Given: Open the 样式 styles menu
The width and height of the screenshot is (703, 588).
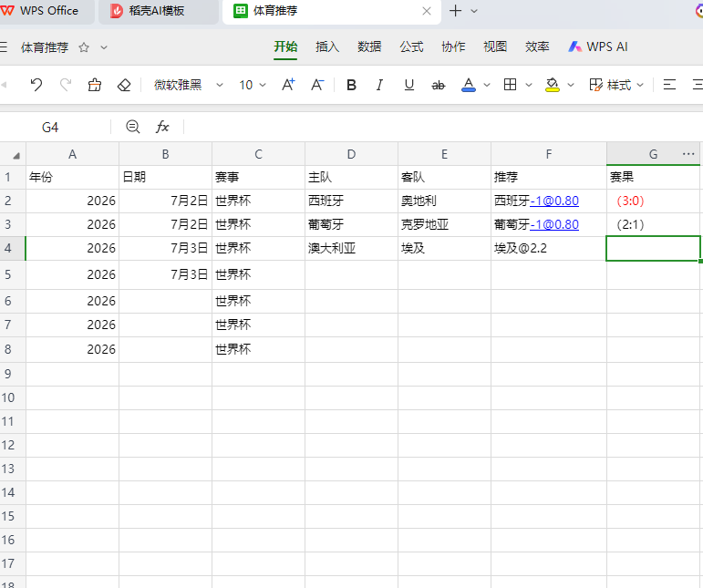Looking at the screenshot, I should [x=616, y=84].
